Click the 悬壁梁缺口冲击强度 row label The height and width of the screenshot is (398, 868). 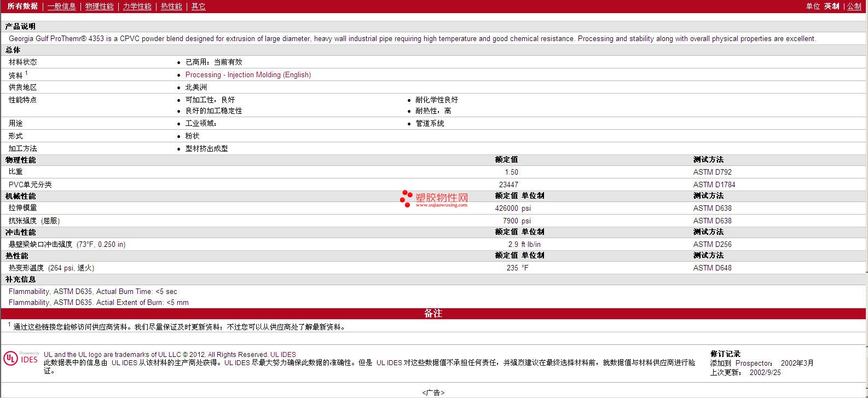[x=67, y=245]
